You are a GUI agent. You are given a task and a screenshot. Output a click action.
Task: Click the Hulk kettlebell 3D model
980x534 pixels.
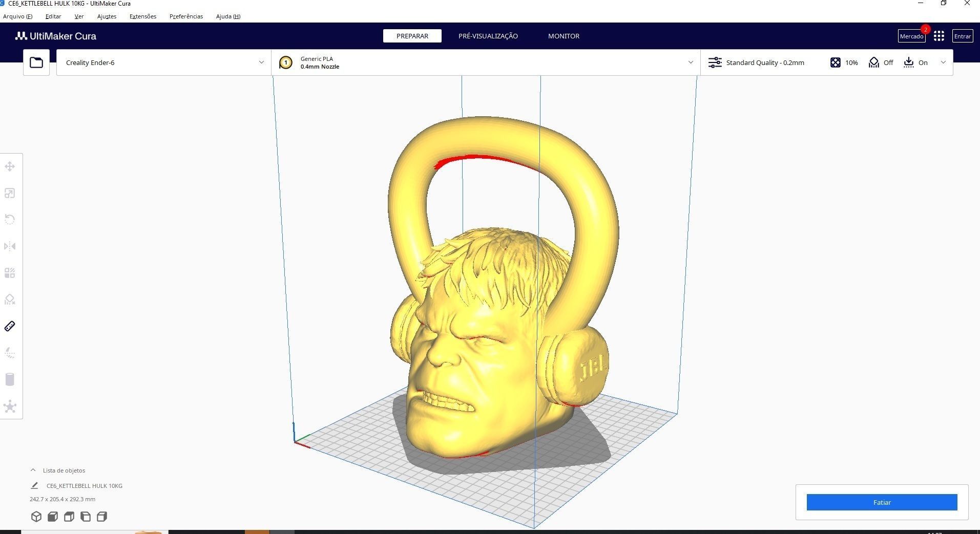point(482,348)
